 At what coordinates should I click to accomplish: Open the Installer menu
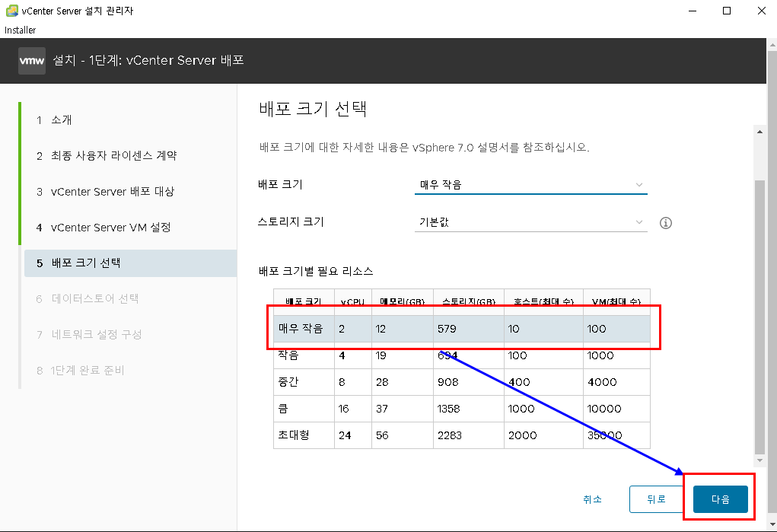coord(21,30)
